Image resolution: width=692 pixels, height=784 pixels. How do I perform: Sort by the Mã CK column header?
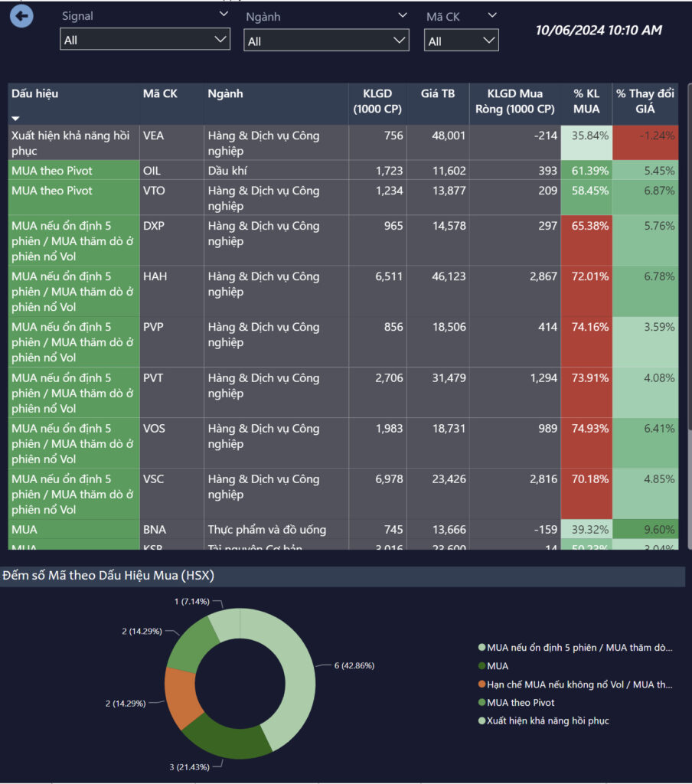160,94
